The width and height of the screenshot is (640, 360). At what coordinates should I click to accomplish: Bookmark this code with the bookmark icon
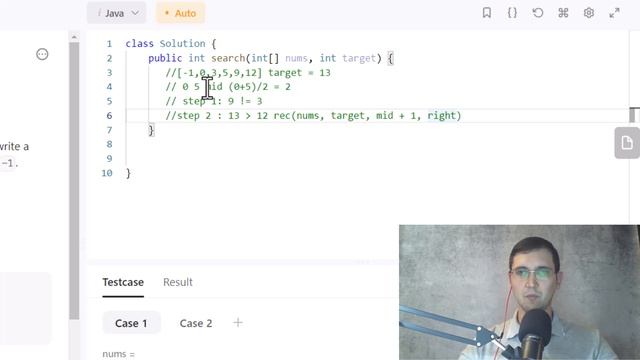tap(487, 13)
